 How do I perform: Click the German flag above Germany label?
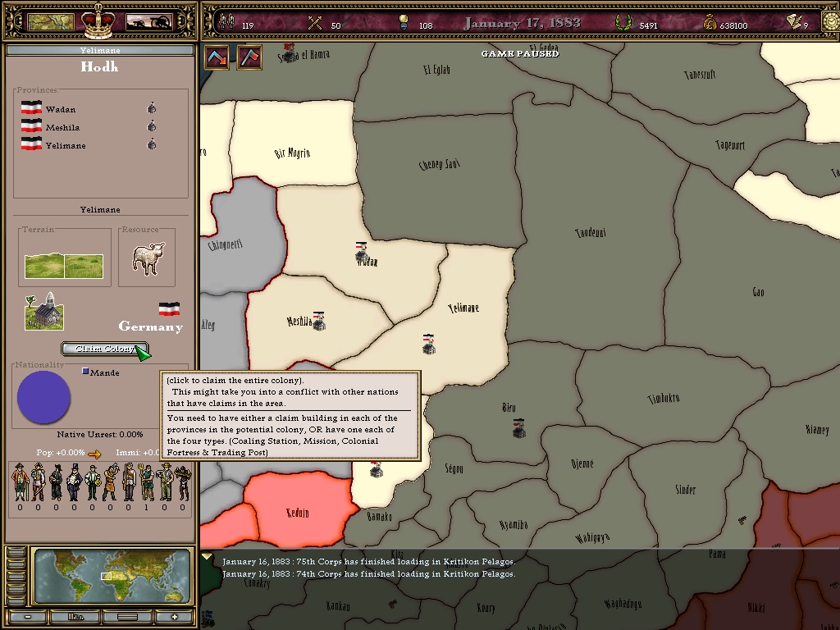point(169,309)
